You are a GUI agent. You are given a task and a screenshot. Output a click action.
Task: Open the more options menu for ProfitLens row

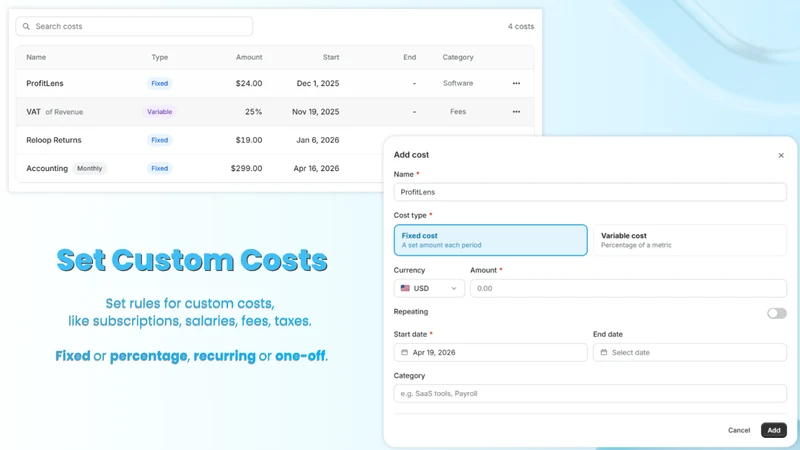coord(516,83)
